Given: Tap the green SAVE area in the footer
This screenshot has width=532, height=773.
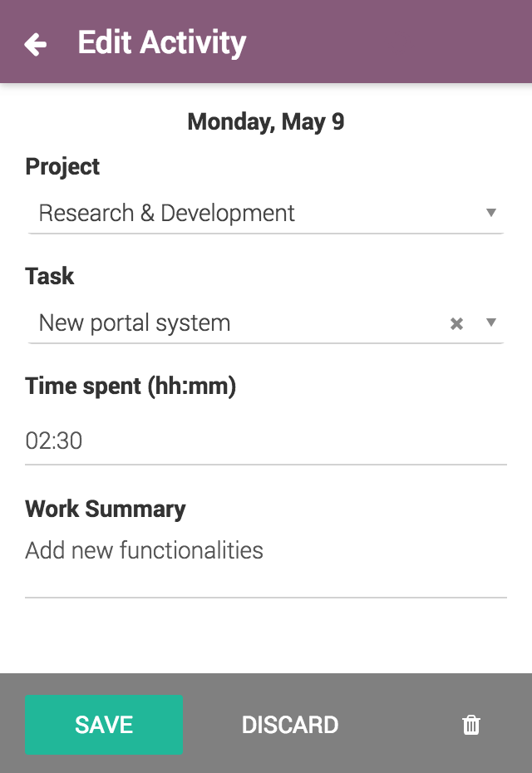Looking at the screenshot, I should 103,724.
